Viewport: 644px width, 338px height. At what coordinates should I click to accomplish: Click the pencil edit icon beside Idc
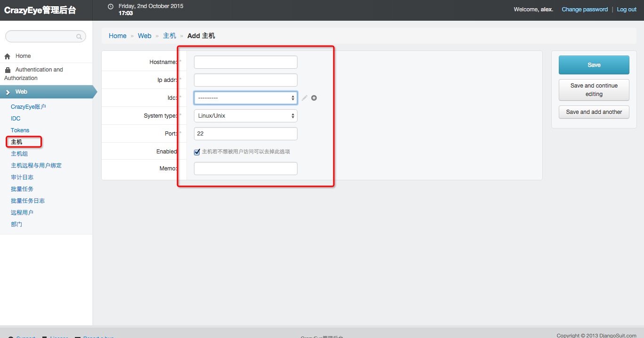(x=305, y=98)
